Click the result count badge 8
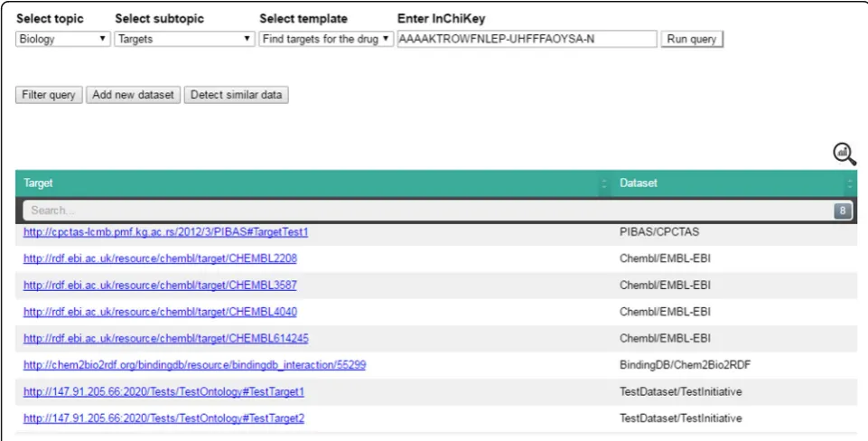The height and width of the screenshot is (441, 868). (843, 211)
